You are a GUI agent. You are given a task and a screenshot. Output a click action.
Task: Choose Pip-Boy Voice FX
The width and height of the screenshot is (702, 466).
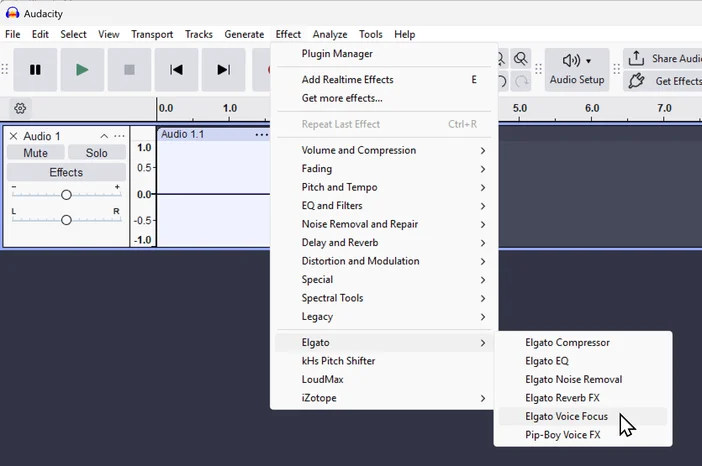pyautogui.click(x=583, y=435)
